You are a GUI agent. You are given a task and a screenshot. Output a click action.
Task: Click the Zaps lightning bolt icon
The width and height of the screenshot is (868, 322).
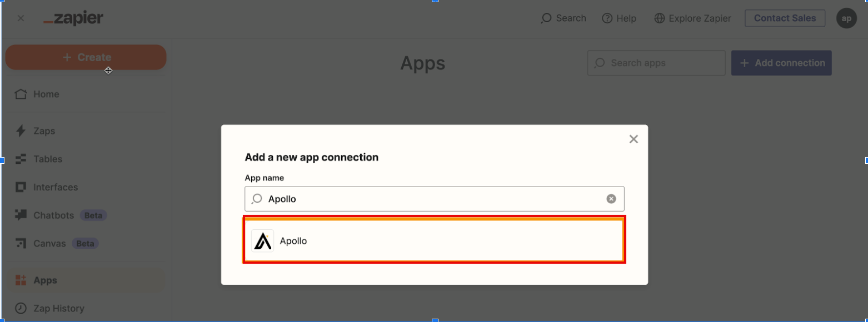coord(21,131)
